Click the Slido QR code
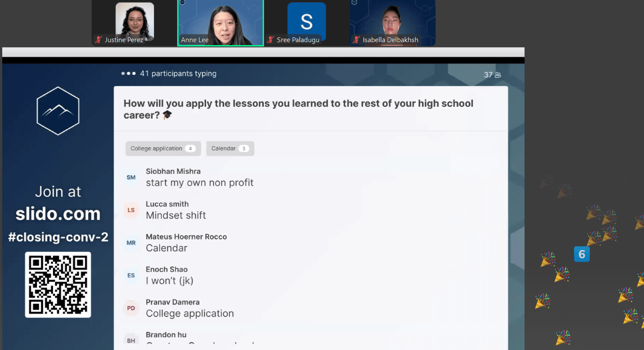Screen dimensions: 644x350 58,285
